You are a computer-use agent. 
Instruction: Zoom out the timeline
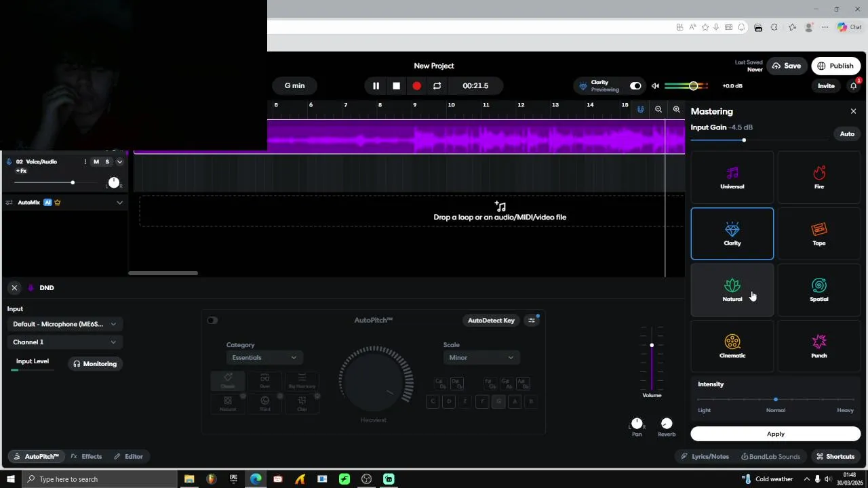658,109
